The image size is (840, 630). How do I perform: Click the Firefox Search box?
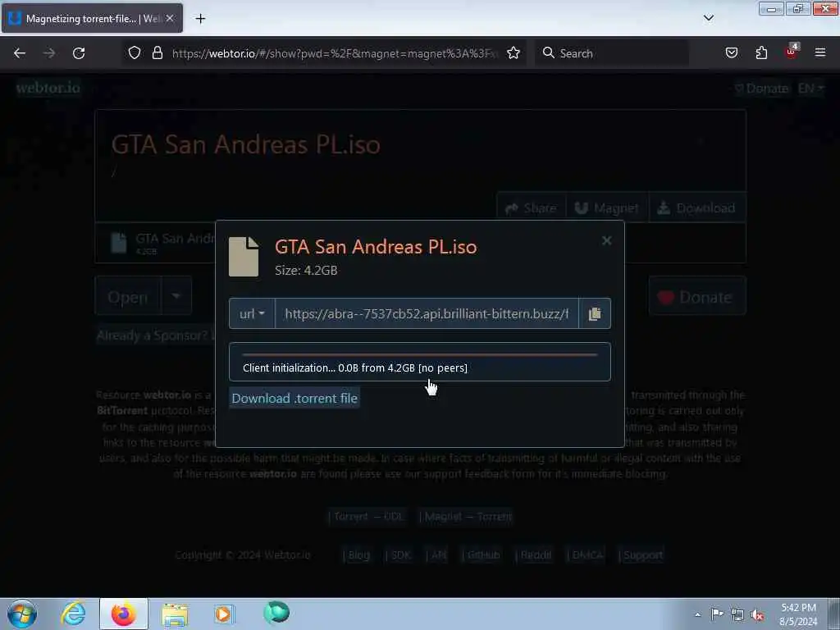[x=611, y=53]
